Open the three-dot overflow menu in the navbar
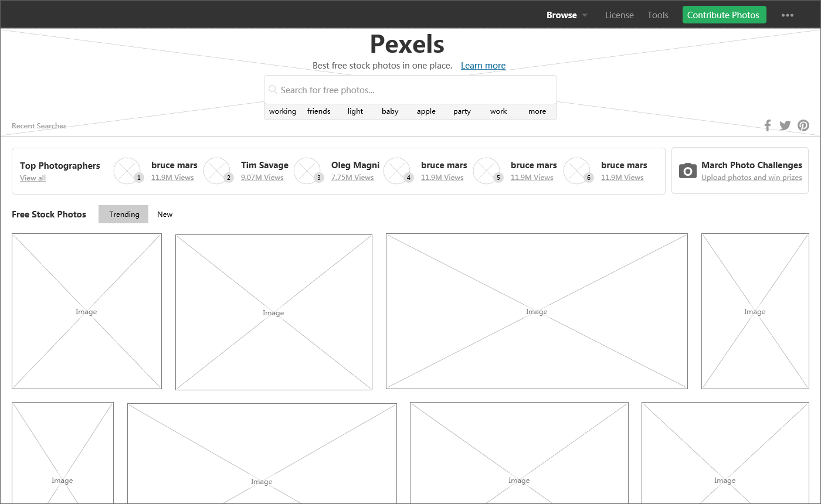 tap(787, 15)
